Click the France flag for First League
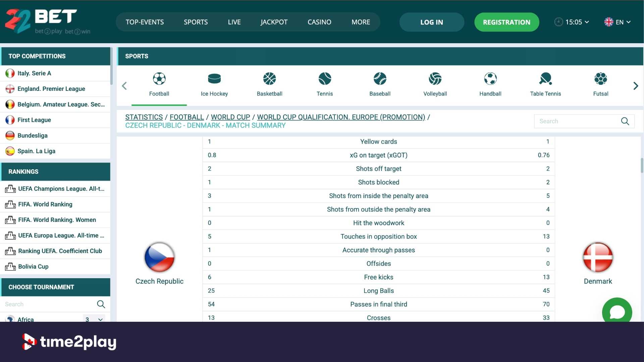Image resolution: width=644 pixels, height=362 pixels. click(x=10, y=120)
